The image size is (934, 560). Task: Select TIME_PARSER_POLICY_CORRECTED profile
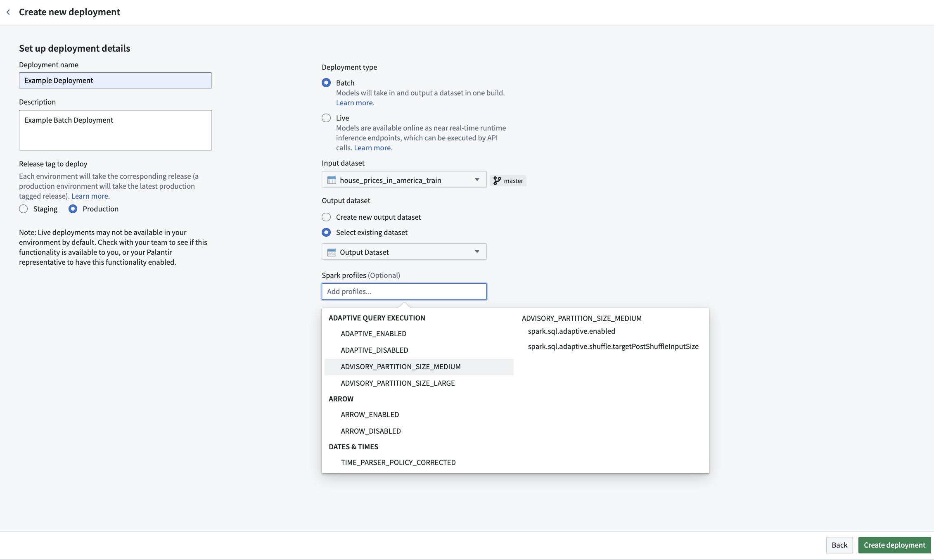pos(419,463)
